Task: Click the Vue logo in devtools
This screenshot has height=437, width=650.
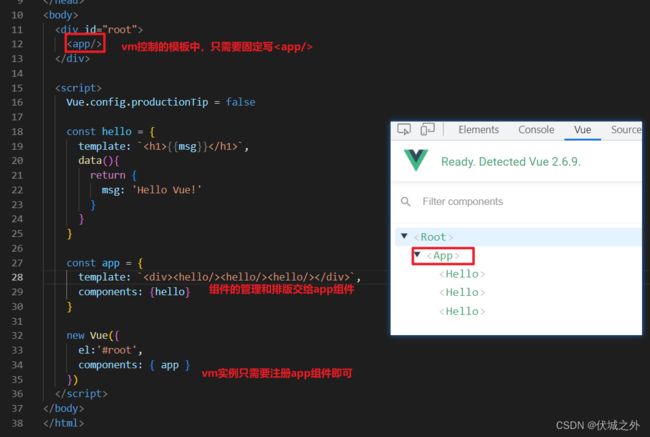Action: point(416,160)
